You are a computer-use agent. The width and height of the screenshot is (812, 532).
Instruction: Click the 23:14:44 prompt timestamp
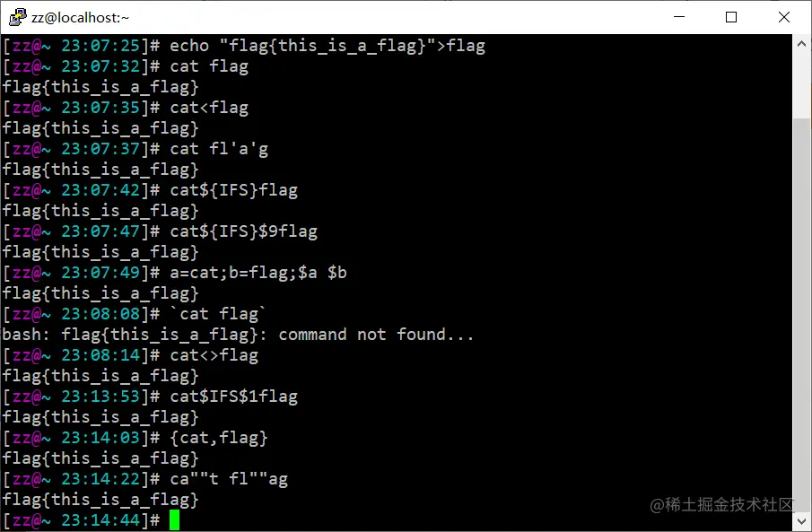[x=101, y=519]
